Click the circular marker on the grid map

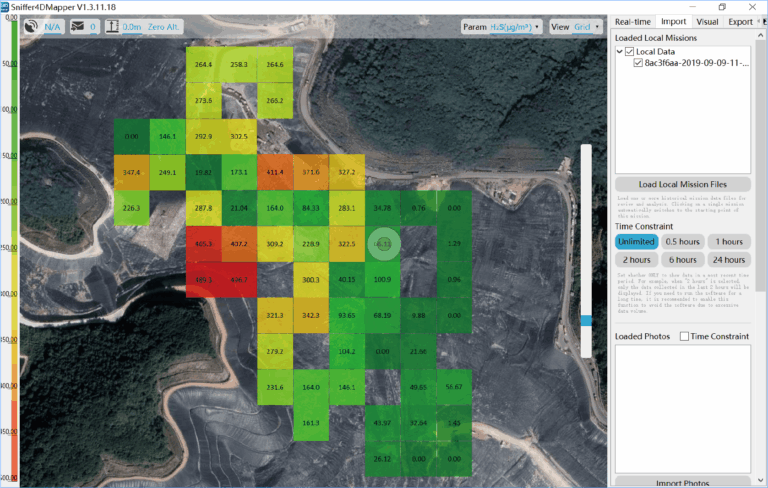tap(384, 244)
